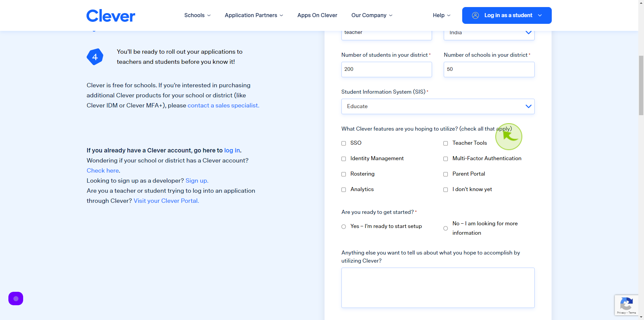The width and height of the screenshot is (644, 320).
Task: Tick the Analytics checkbox
Action: pos(343,190)
